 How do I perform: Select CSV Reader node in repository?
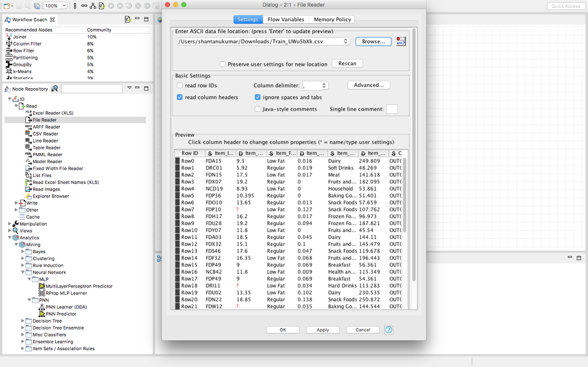(45, 134)
